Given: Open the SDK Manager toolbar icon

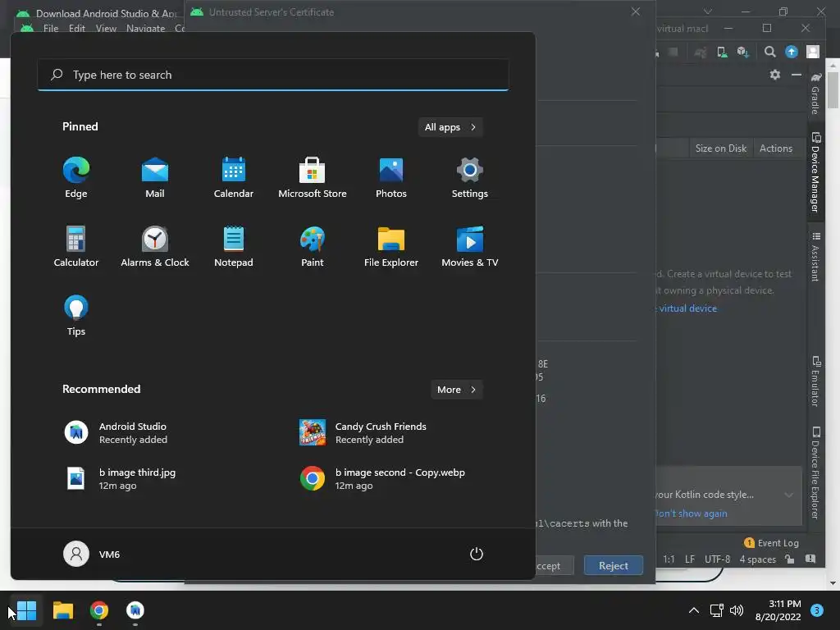Looking at the screenshot, I should (742, 52).
